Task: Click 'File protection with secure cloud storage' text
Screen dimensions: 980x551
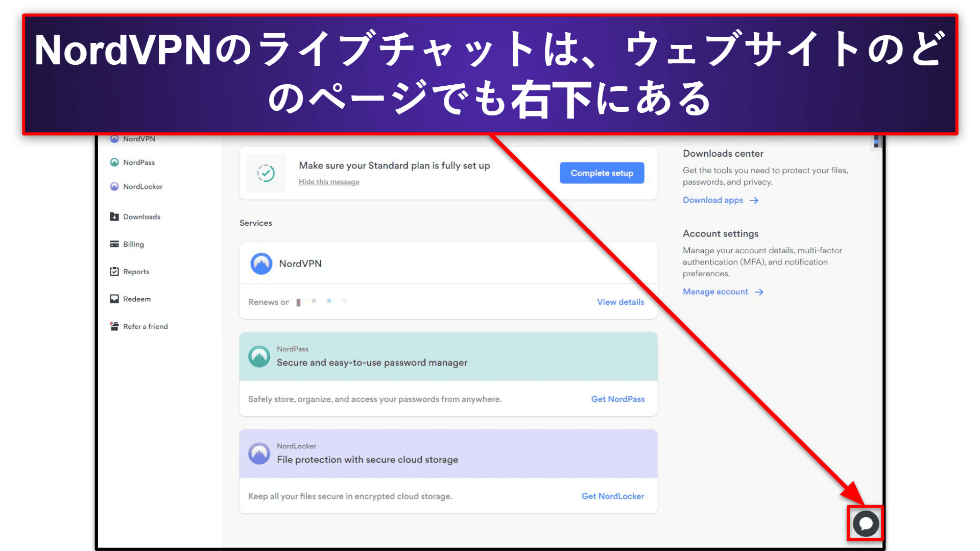Action: 367,460
